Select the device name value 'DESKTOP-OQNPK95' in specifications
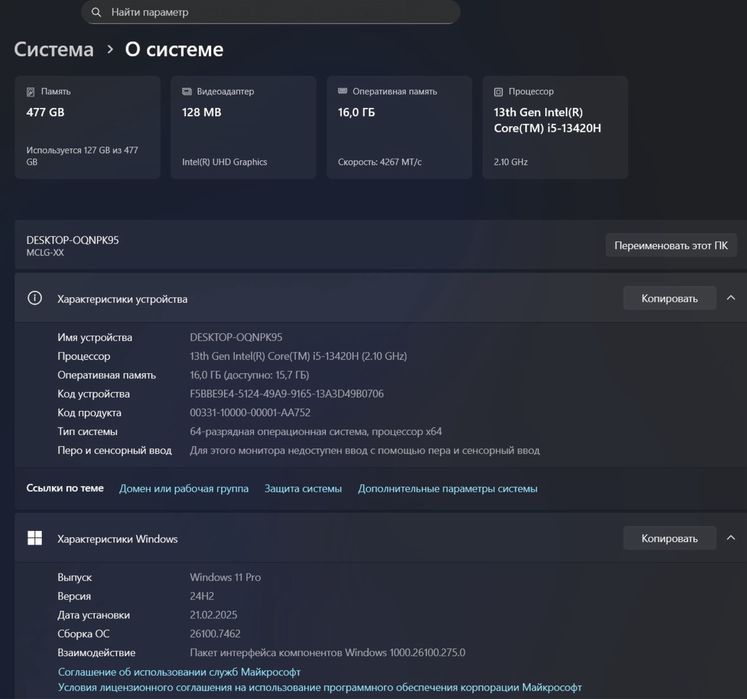The width and height of the screenshot is (747, 699). pos(236,337)
